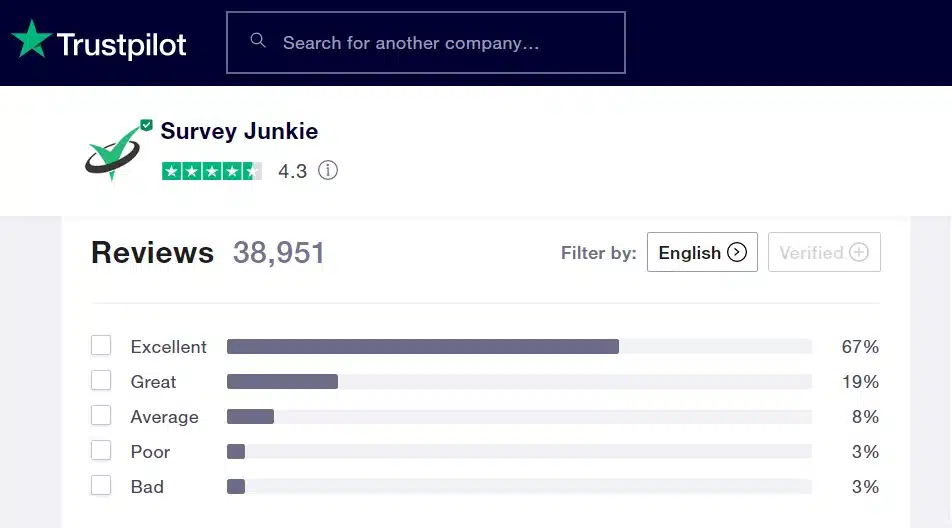Click the Survey Junkie checkmark logo

[112, 153]
